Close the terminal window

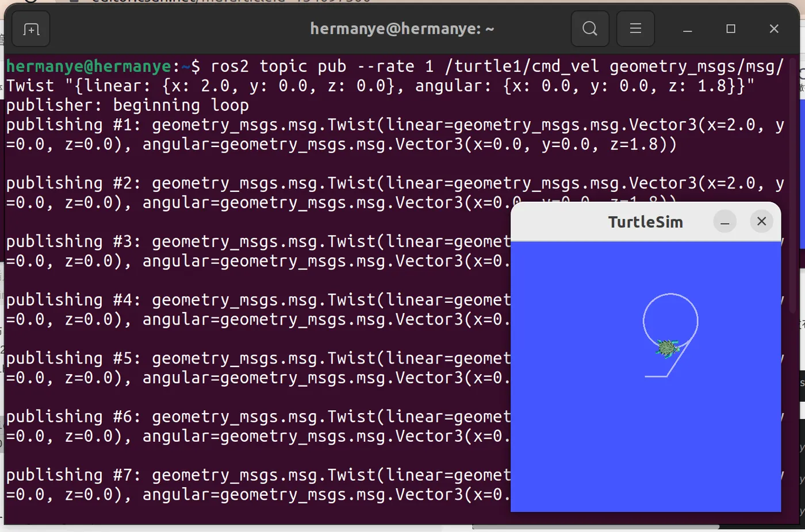click(774, 29)
